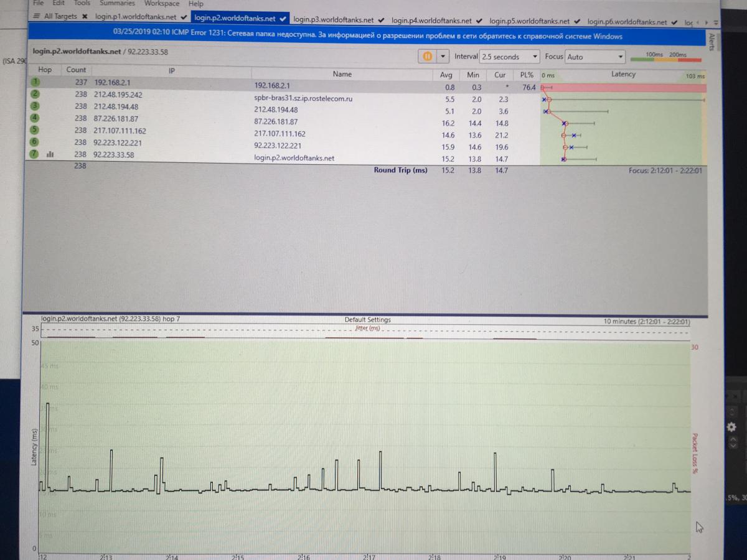Click the ICMP Error 1231 alert banner
Viewport: 747px width, 560px height.
[367, 36]
